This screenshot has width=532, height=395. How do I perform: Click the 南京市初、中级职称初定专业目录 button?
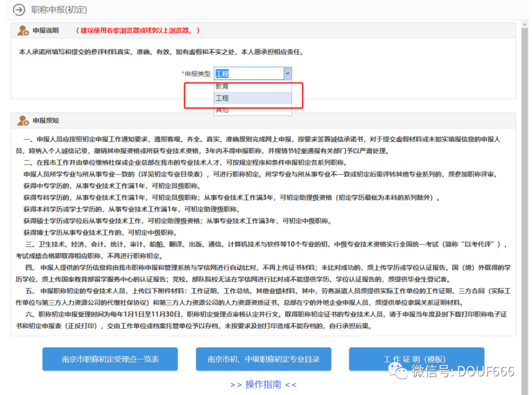click(263, 359)
